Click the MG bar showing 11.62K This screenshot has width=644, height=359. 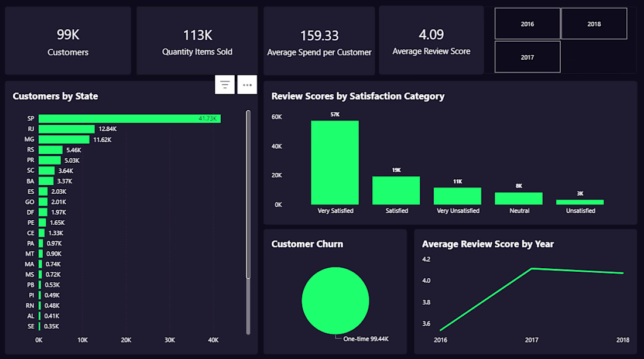click(64, 139)
